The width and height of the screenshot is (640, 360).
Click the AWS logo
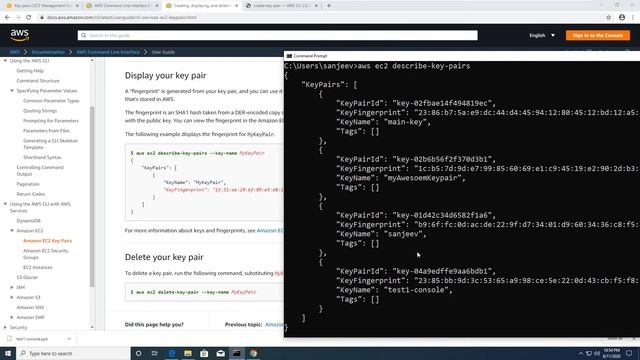(20, 35)
